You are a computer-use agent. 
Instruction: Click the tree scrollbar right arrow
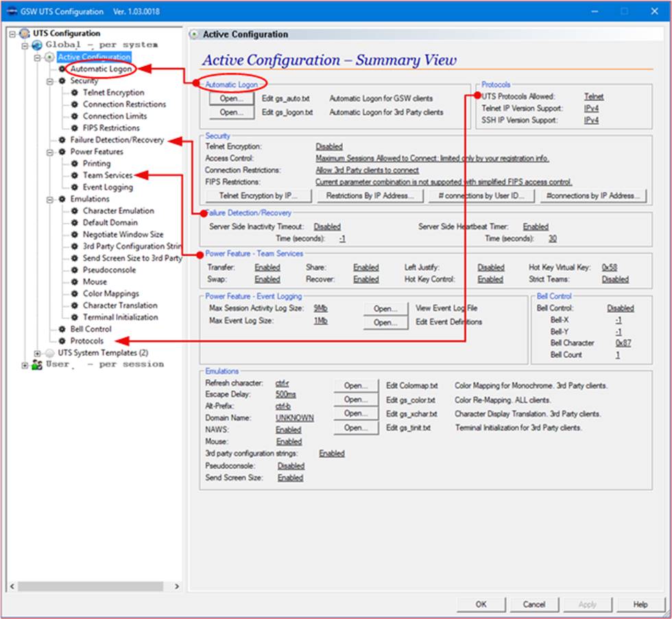[177, 586]
